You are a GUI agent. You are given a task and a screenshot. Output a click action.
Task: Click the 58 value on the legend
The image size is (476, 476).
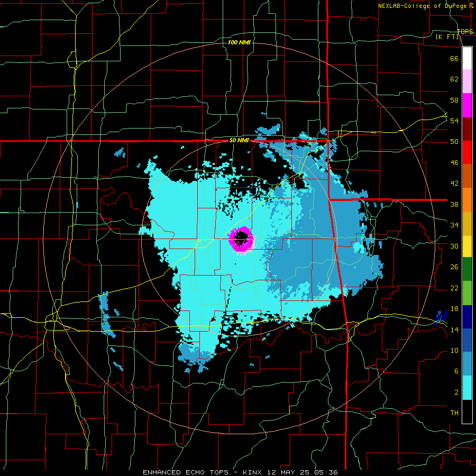point(454,100)
